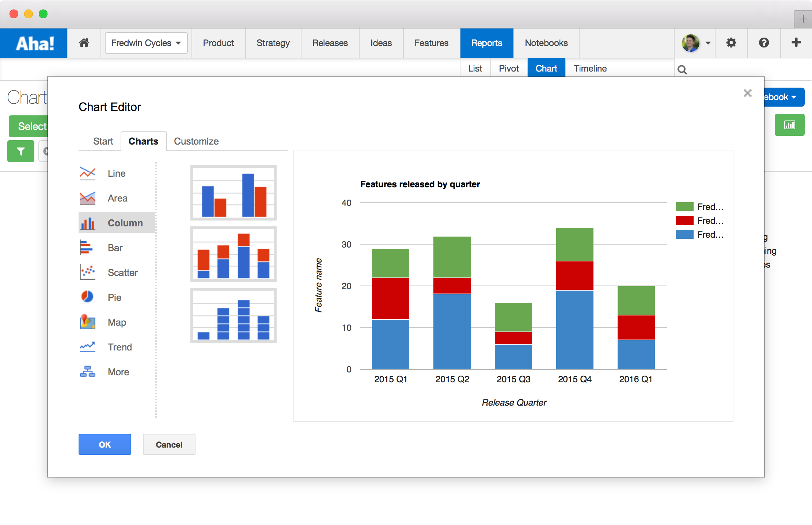Open the Fredwin Cycles product dropdown
812x525 pixels.
pyautogui.click(x=146, y=43)
